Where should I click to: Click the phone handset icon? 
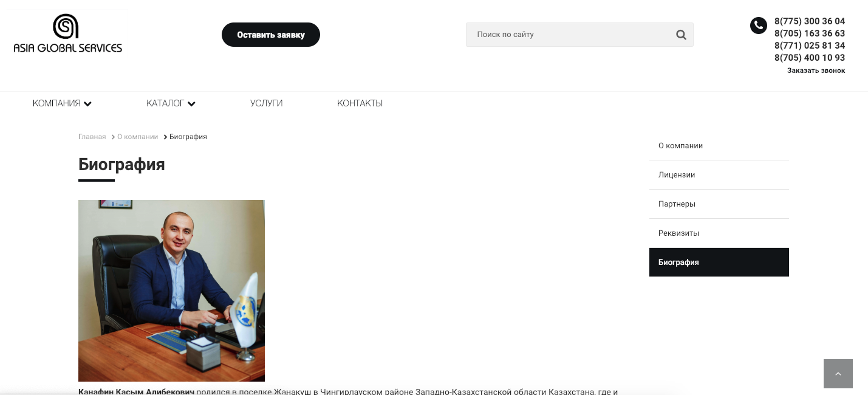click(x=758, y=26)
